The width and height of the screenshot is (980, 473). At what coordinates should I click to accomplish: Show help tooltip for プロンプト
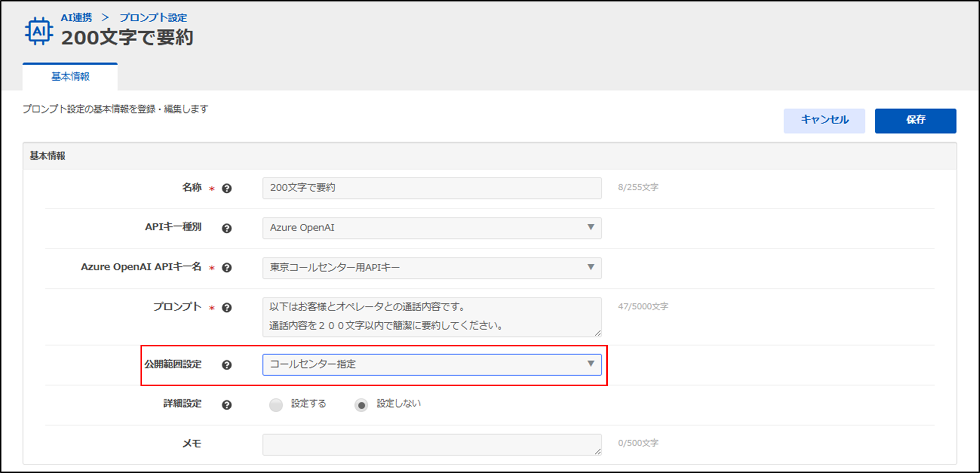226,308
